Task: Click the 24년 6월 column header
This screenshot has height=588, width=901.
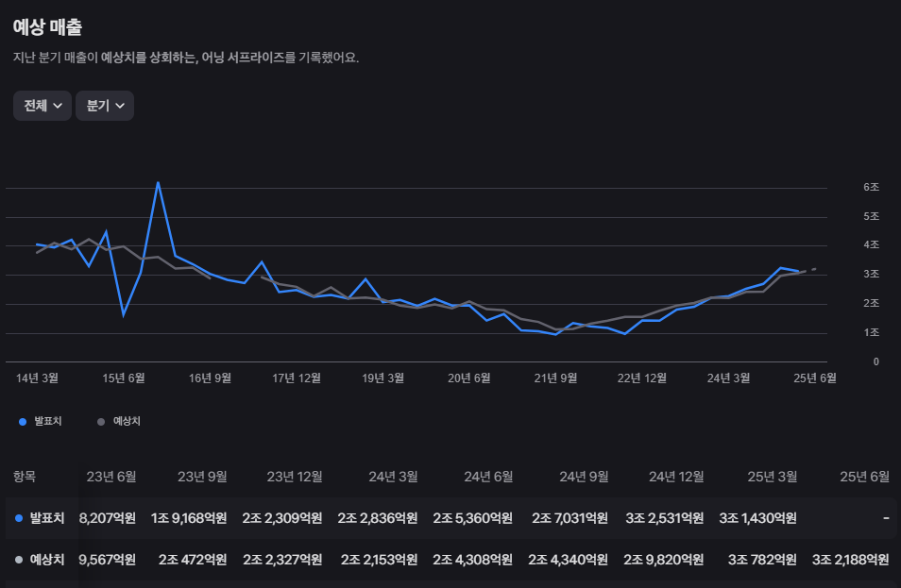Action: [x=488, y=477]
